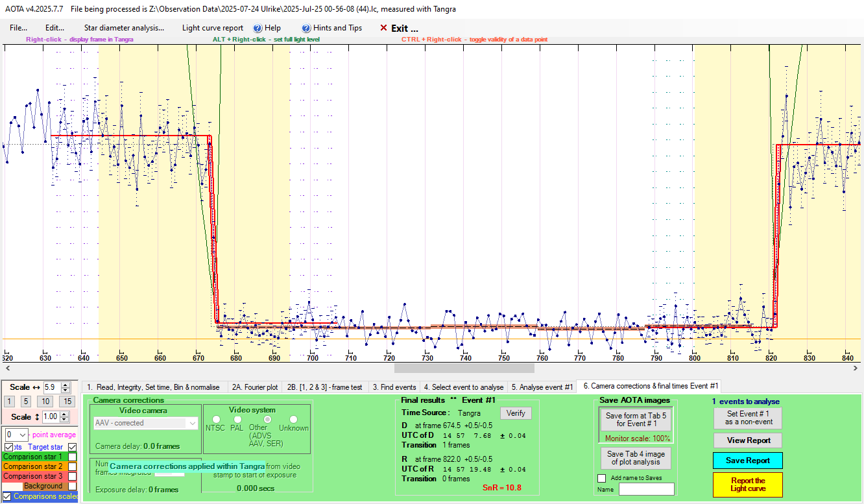Screen dimensions: 864x504
Task: Expand the Video camera dropdown
Action: click(191, 423)
